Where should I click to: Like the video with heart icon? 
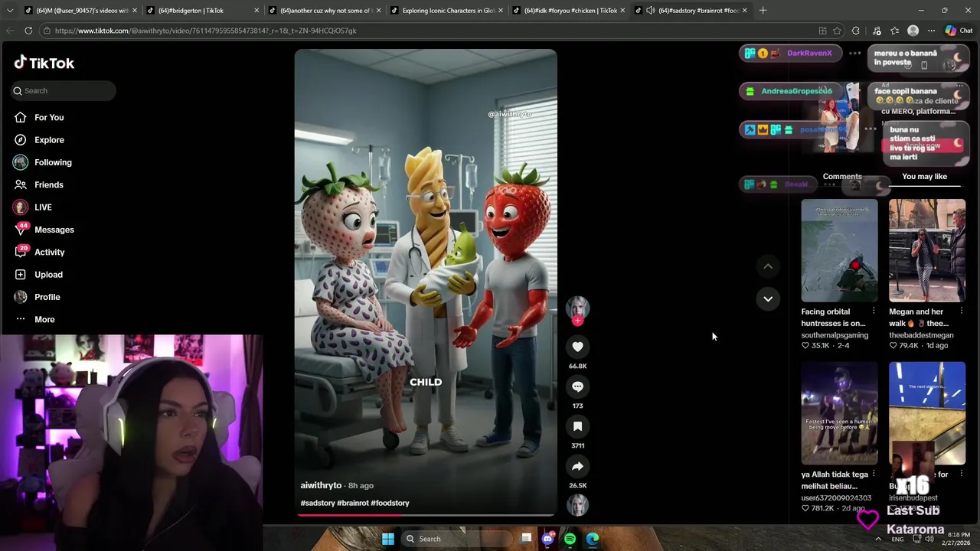pyautogui.click(x=577, y=347)
